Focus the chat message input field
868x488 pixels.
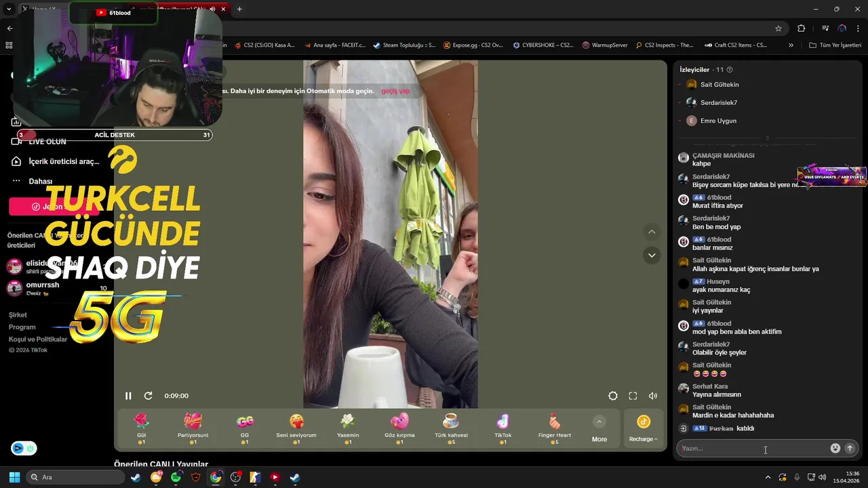click(754, 448)
